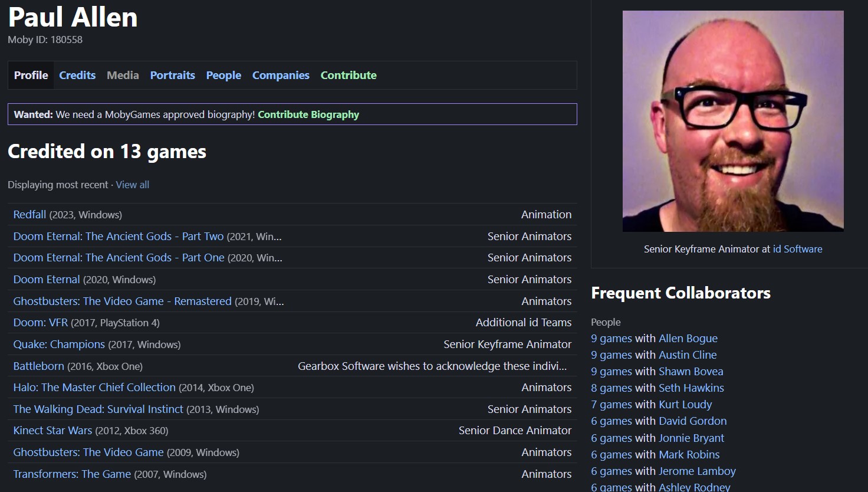This screenshot has height=492, width=868.
Task: View 9 games shared with Allen Bogue
Action: coord(611,339)
